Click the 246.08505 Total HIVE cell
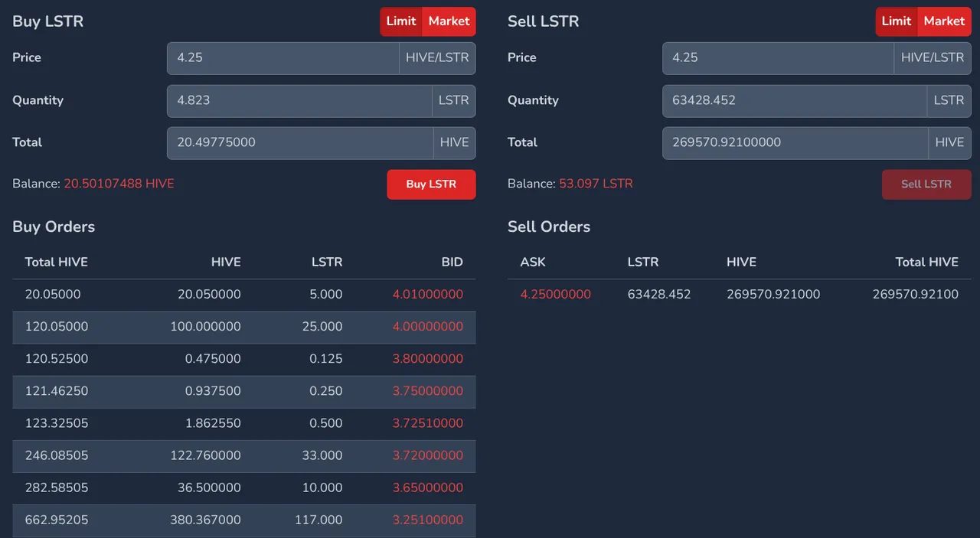980x538 pixels. [56, 455]
